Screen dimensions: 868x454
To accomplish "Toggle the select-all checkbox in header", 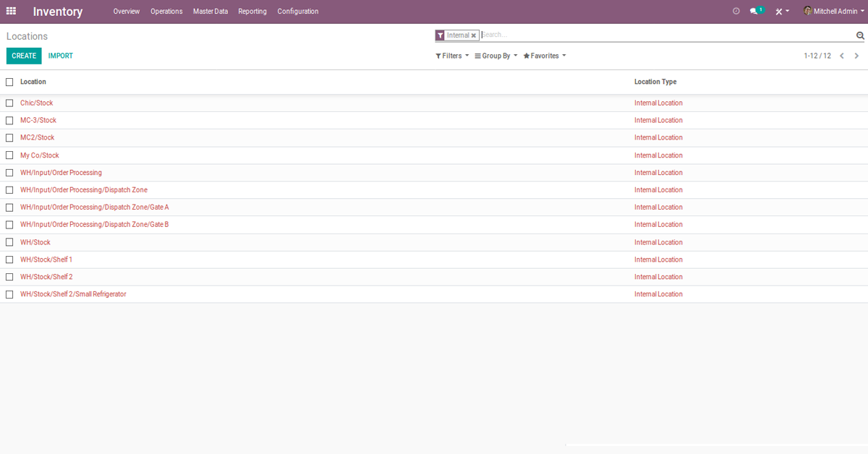I will click(x=9, y=82).
